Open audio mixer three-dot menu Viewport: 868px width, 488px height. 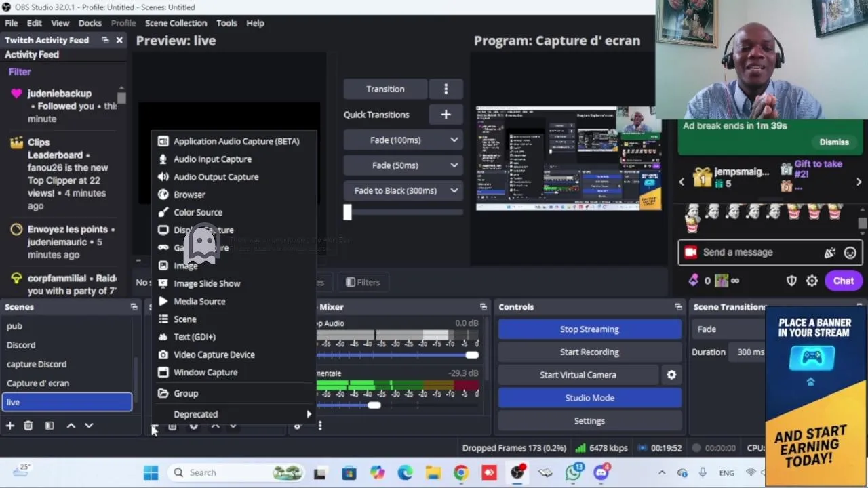coord(320,426)
